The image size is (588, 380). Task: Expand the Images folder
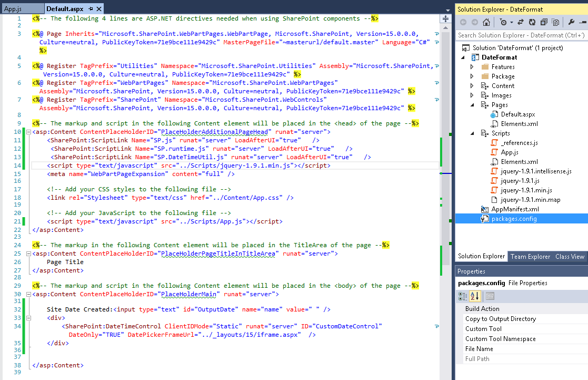coord(472,95)
